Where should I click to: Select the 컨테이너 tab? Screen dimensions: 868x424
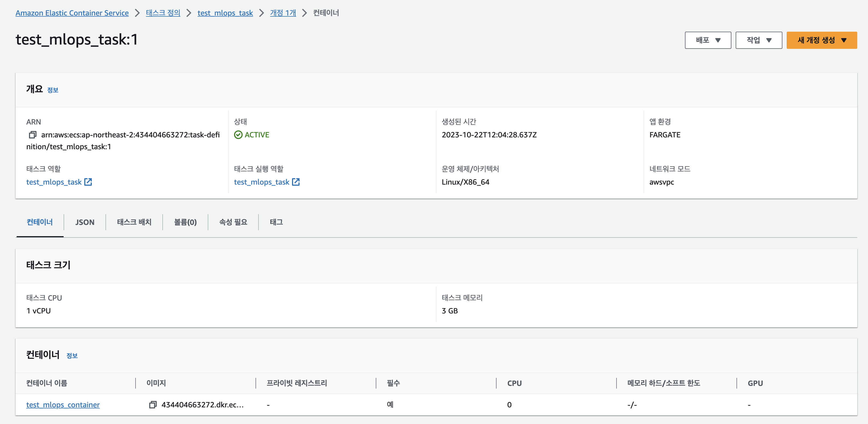coord(40,222)
